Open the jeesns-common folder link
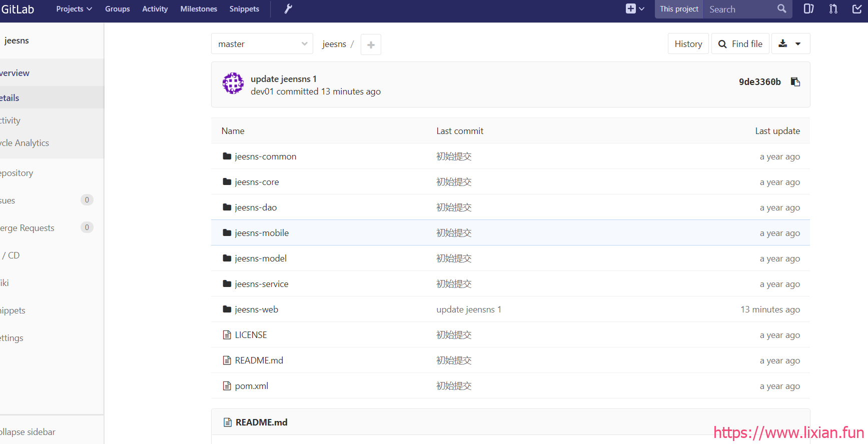868x444 pixels. click(x=266, y=156)
